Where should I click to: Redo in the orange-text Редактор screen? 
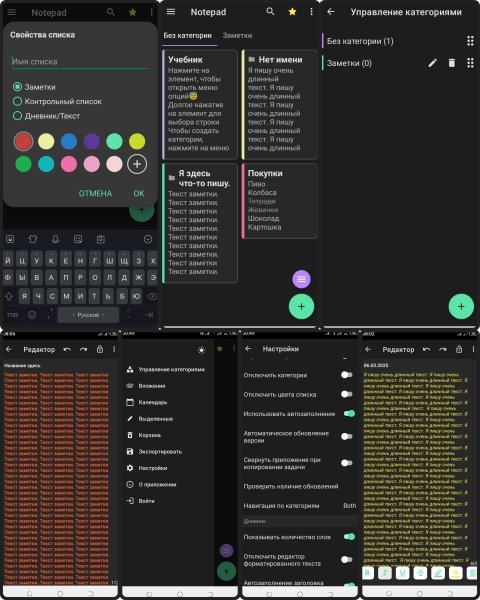pos(83,349)
